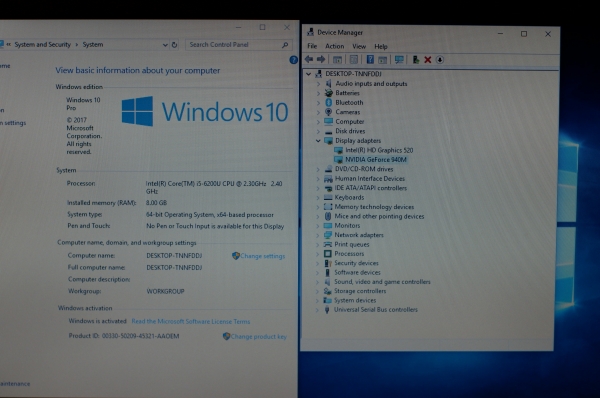Select Software devices in the tree
600x398 pixels.
click(357, 272)
